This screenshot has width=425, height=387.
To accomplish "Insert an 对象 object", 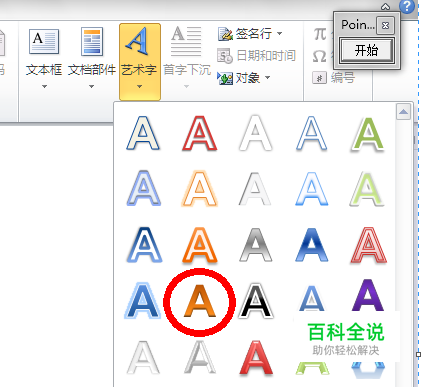I will tap(239, 78).
